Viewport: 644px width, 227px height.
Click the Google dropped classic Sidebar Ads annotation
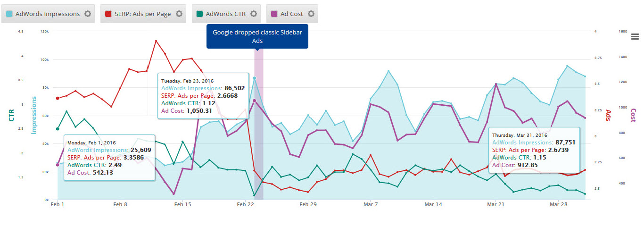[257, 36]
